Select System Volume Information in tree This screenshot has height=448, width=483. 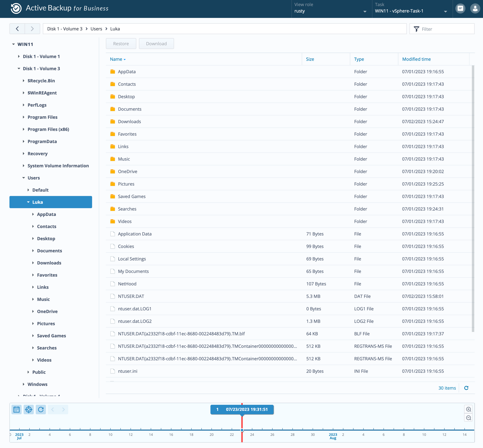click(58, 166)
